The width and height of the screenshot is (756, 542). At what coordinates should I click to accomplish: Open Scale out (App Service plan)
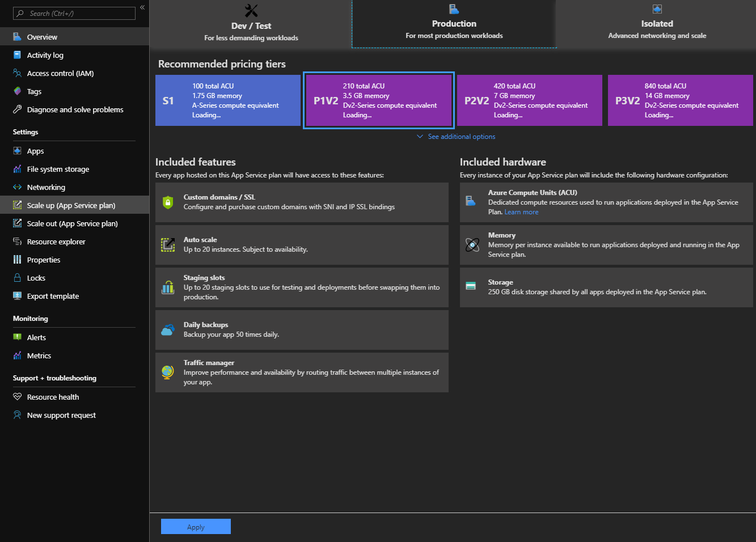tap(74, 223)
